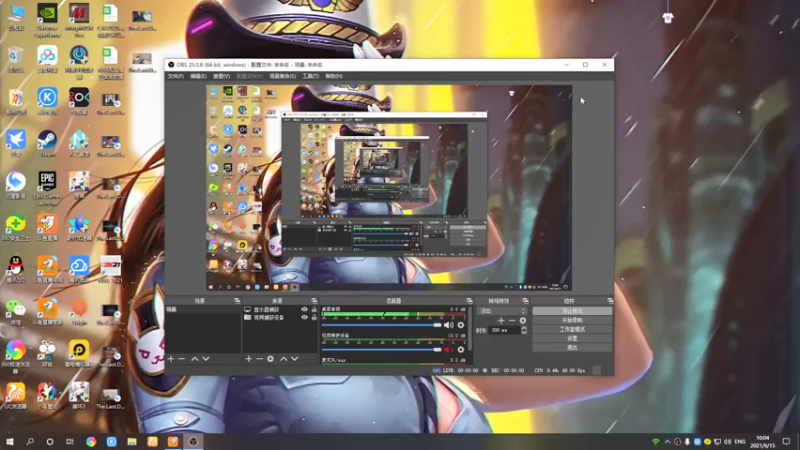Open Epic Games Launcher desktop shortcut
This screenshot has height=450, width=800.
[x=47, y=188]
